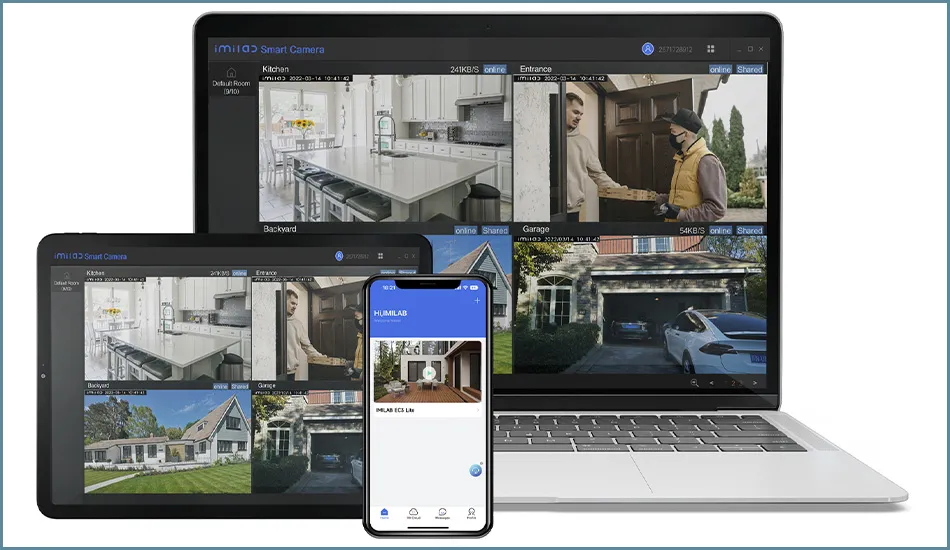
Task: Click the Kitchen camera online badge on laptop
Action: click(x=494, y=70)
